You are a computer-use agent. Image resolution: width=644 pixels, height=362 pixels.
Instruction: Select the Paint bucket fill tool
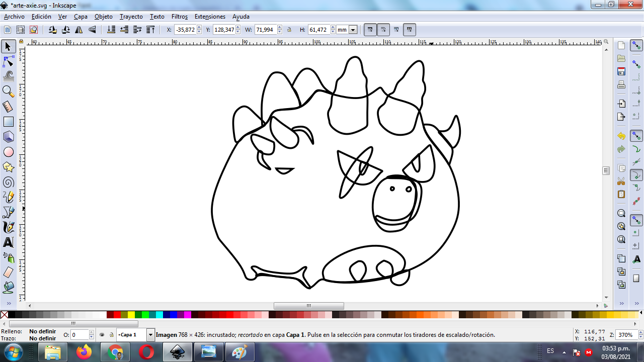pos(8,288)
